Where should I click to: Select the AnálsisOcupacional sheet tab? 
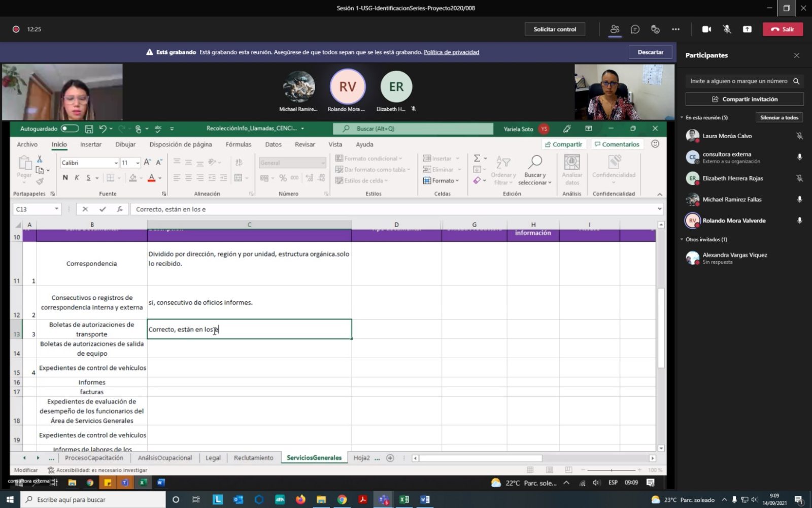point(165,458)
